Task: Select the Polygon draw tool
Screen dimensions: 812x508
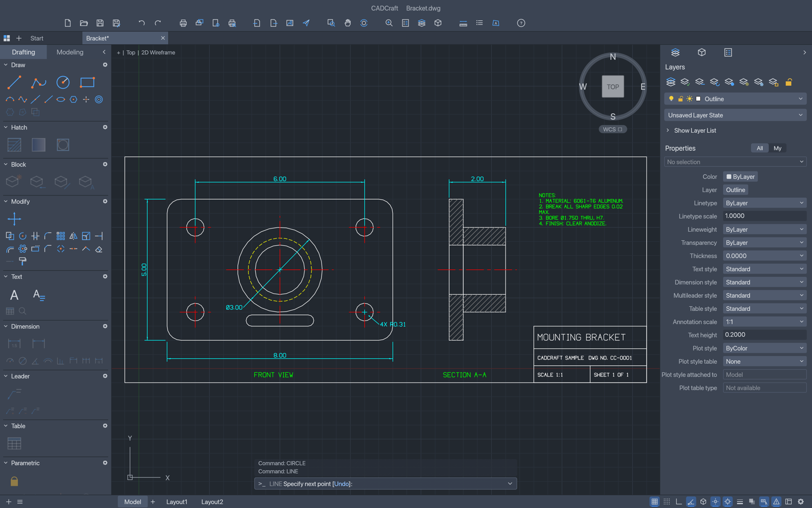Action: coord(74,100)
